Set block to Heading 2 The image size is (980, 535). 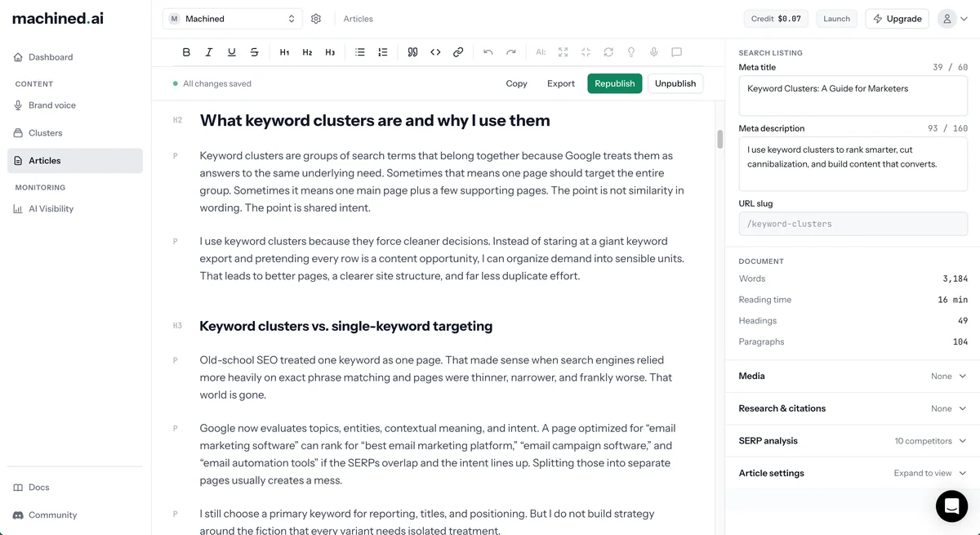(x=307, y=52)
